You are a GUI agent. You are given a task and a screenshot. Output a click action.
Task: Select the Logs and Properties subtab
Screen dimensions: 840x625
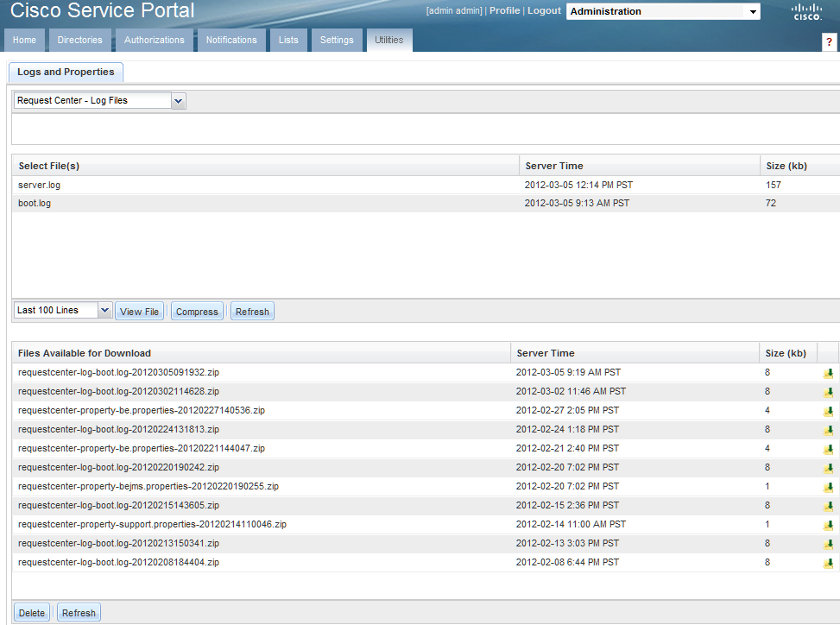coord(66,73)
